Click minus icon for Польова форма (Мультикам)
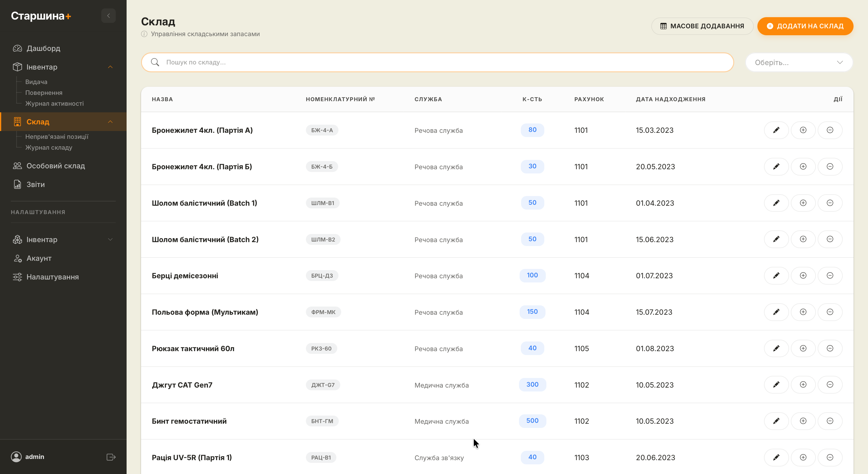This screenshot has height=474, width=868. 830,312
